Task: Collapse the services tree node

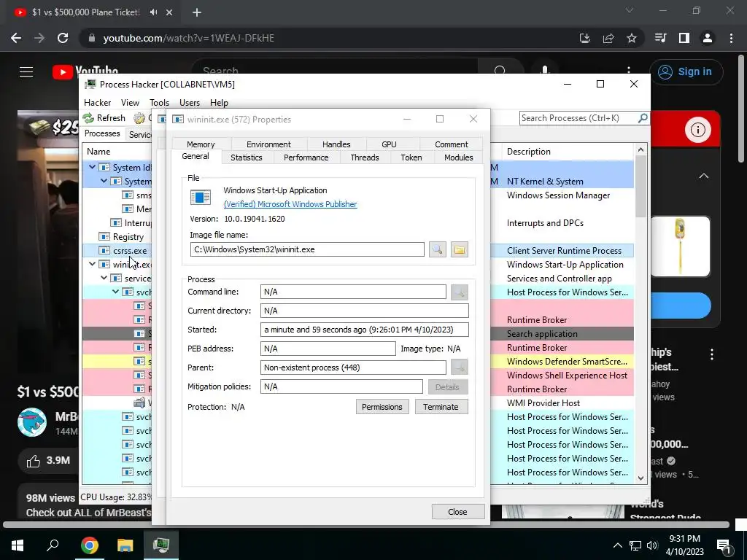Action: pyautogui.click(x=104, y=278)
